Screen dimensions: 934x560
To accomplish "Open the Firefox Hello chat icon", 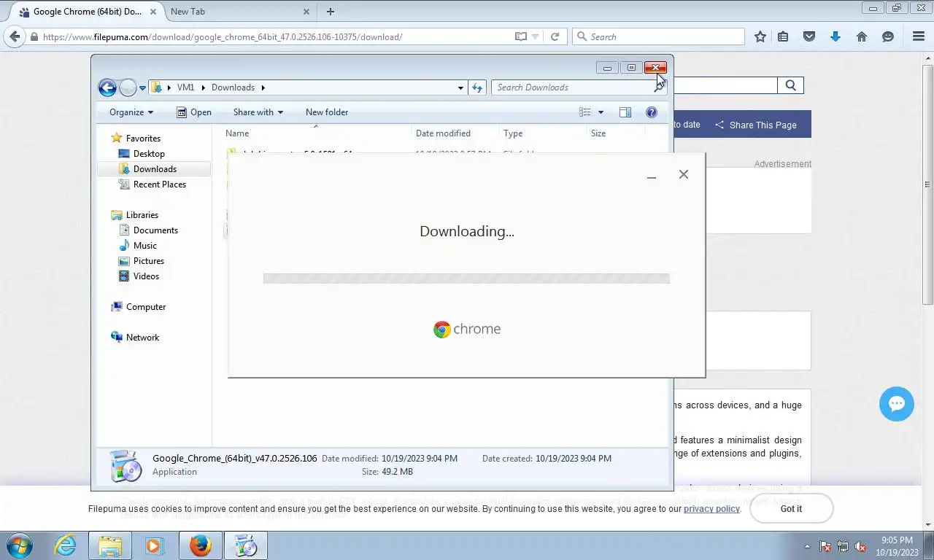I will click(x=888, y=36).
